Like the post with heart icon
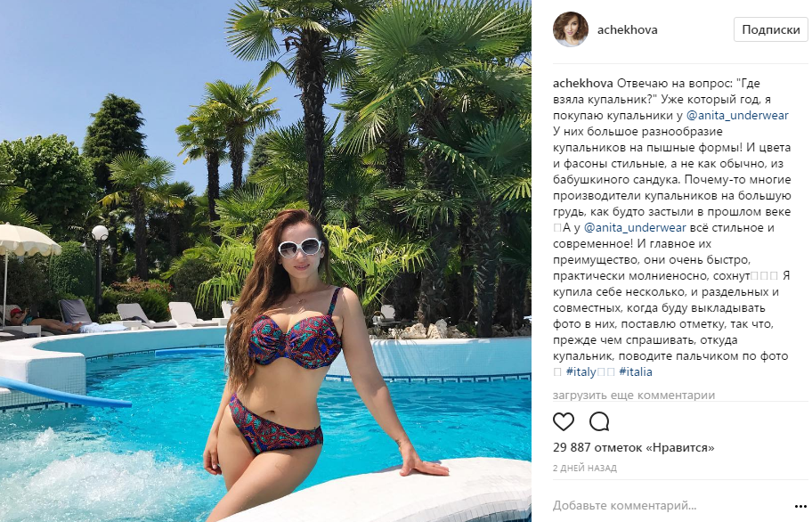This screenshot has height=522, width=812. tap(564, 421)
